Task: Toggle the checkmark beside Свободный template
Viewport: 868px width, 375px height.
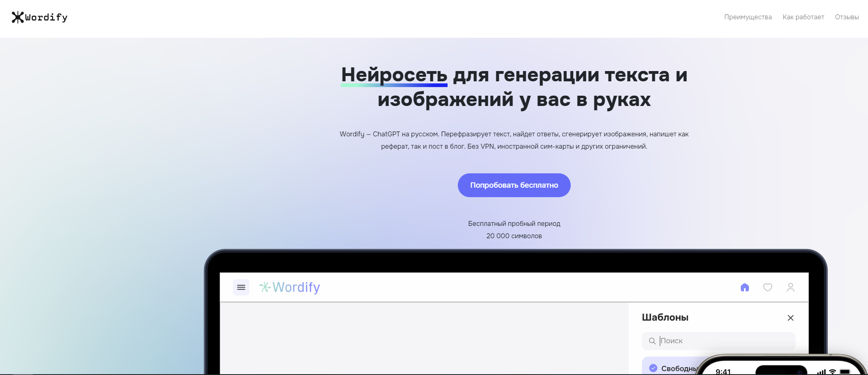Action: click(x=653, y=368)
